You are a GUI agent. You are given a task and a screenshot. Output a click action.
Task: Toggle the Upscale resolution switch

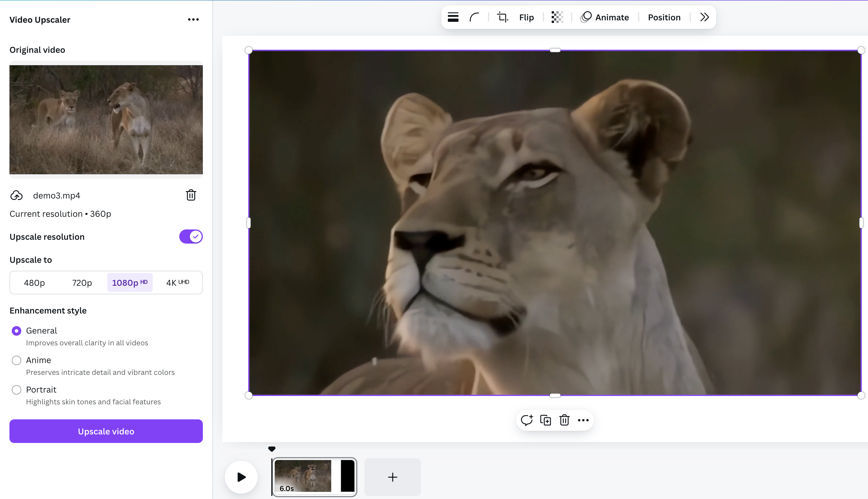(191, 237)
